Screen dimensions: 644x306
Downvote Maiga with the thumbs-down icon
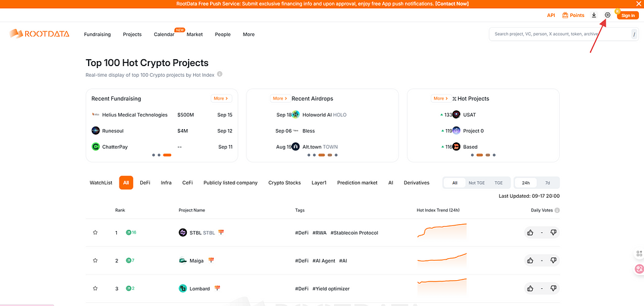pos(553,260)
